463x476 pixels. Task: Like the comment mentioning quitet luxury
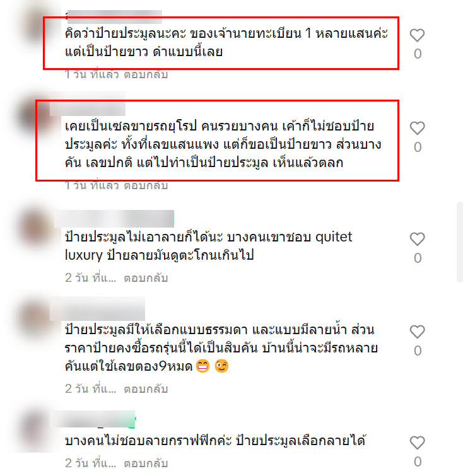[x=417, y=239]
